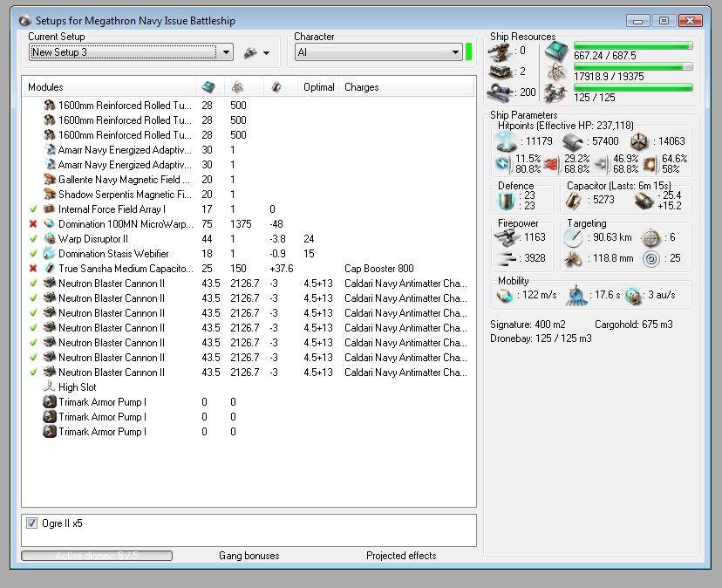Enable True Sansha Medium Capacitor Booster
This screenshot has height=588, width=722.
pos(33,268)
